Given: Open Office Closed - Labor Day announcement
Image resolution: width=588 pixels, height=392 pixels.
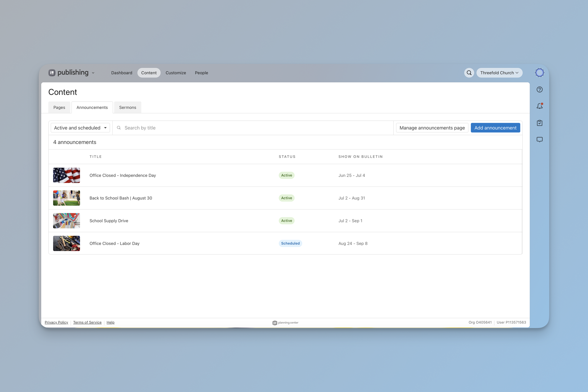Looking at the screenshot, I should [x=115, y=243].
